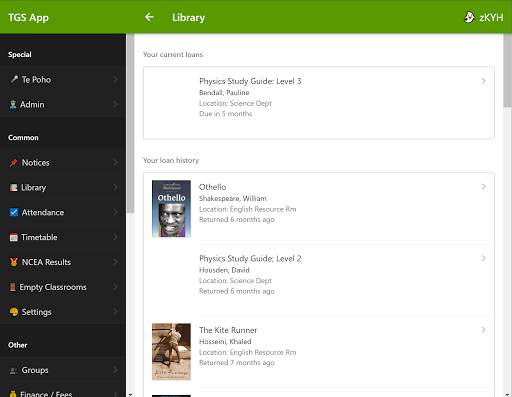Viewport: 512px width, 397px height.
Task: Click the Library books icon
Action: [13, 188]
